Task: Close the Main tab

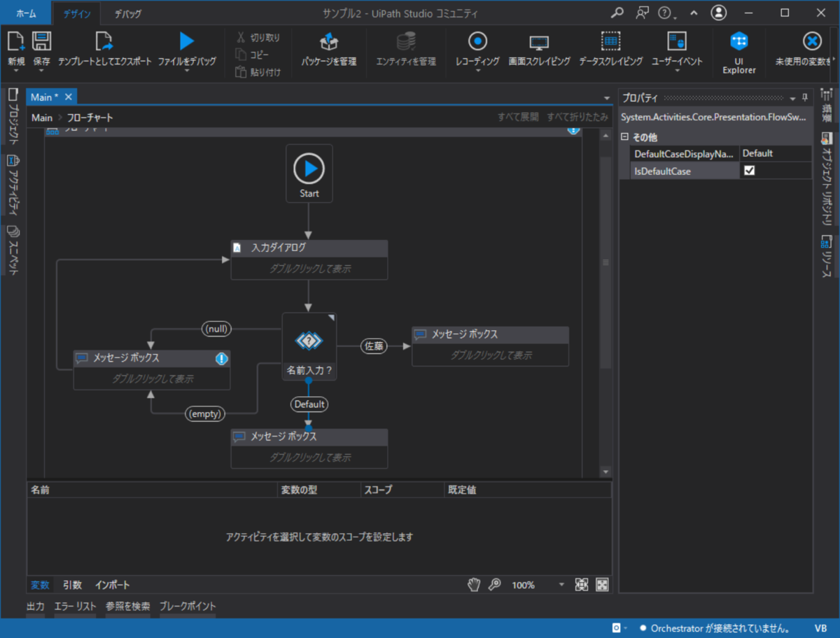Action: pos(69,97)
